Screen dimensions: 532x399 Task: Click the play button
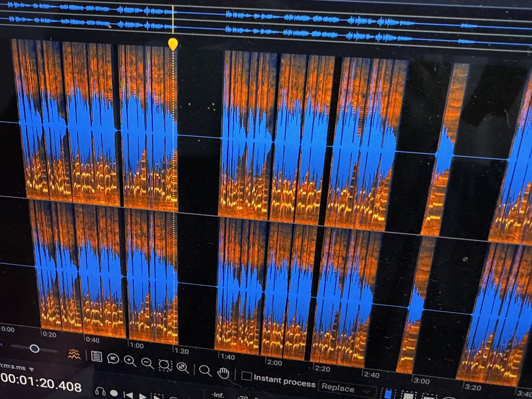click(143, 396)
